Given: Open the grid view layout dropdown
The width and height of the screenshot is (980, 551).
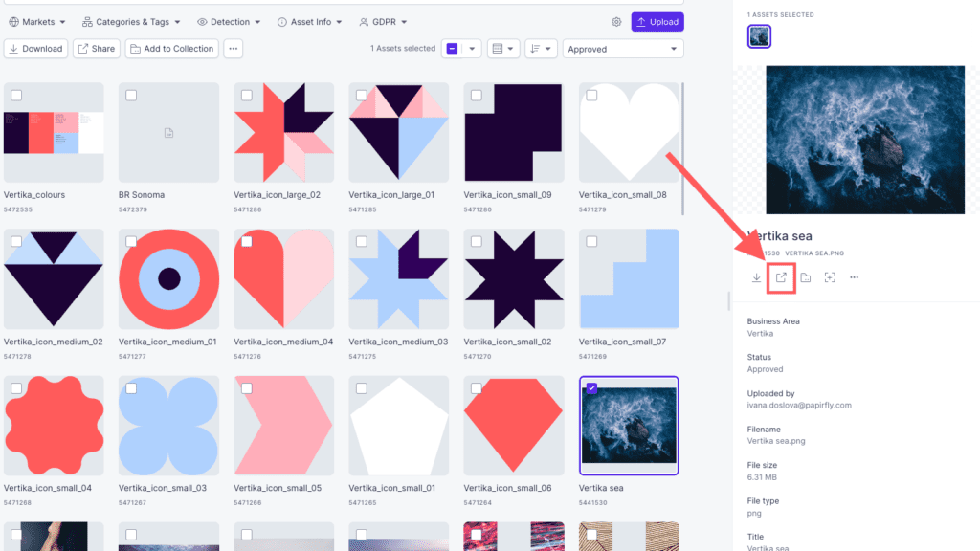Looking at the screenshot, I should click(x=503, y=49).
